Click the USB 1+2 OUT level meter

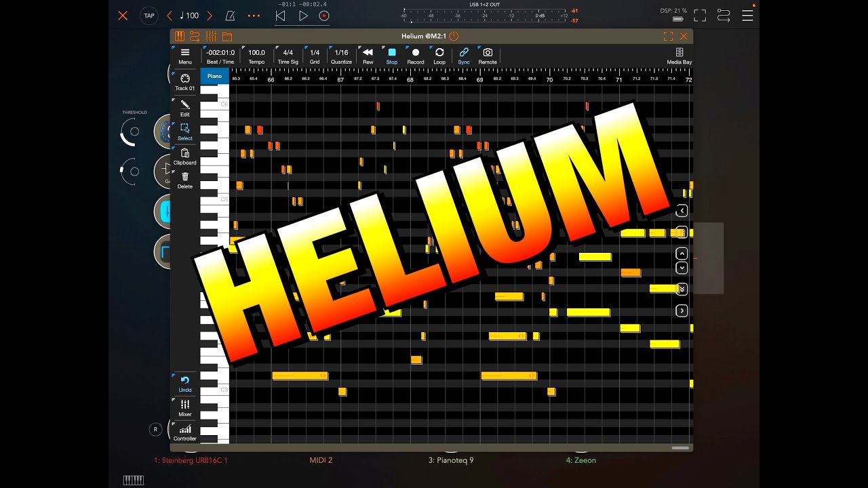click(484, 14)
